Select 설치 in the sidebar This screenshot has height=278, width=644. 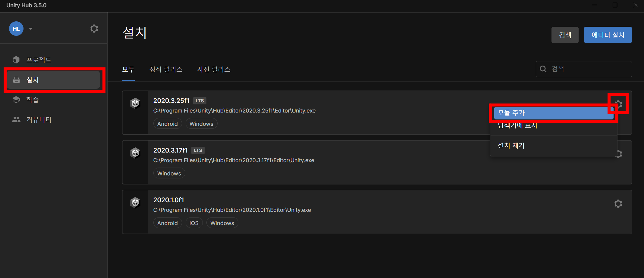coord(53,80)
